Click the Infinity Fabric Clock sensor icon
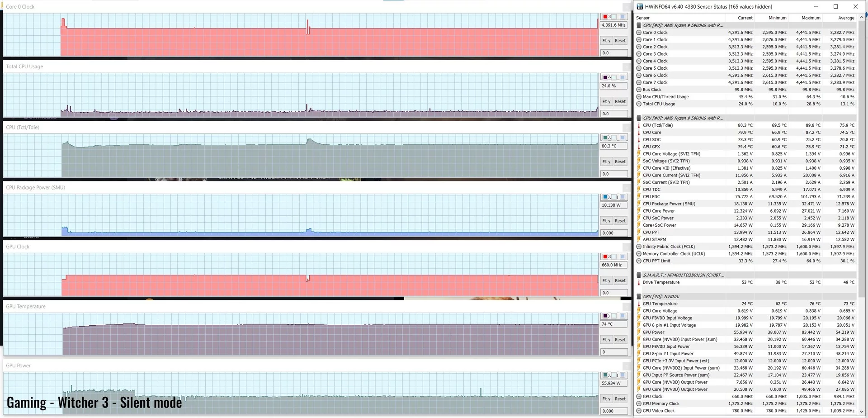Viewport: 868px width, 418px height. point(639,247)
